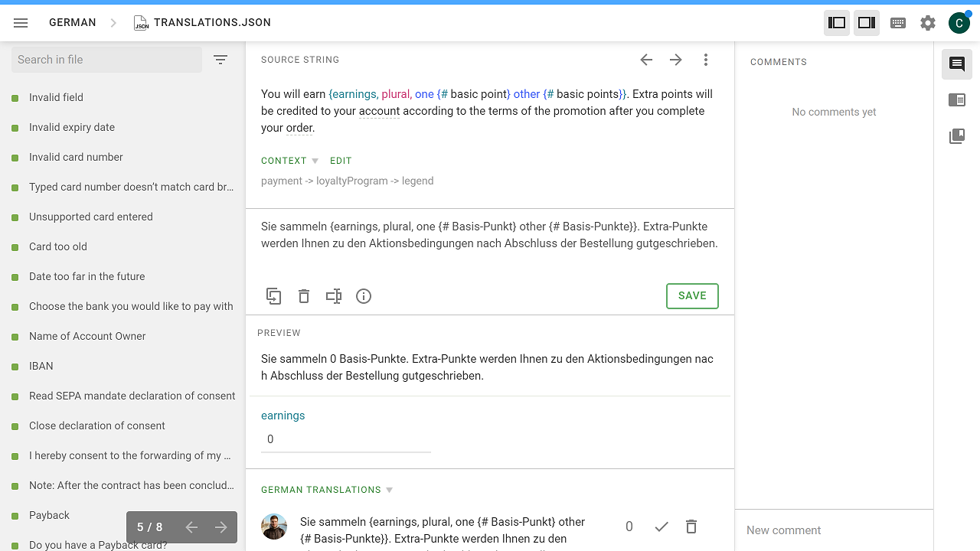Expand German Translations dropdown
The image size is (980, 551).
(x=327, y=490)
